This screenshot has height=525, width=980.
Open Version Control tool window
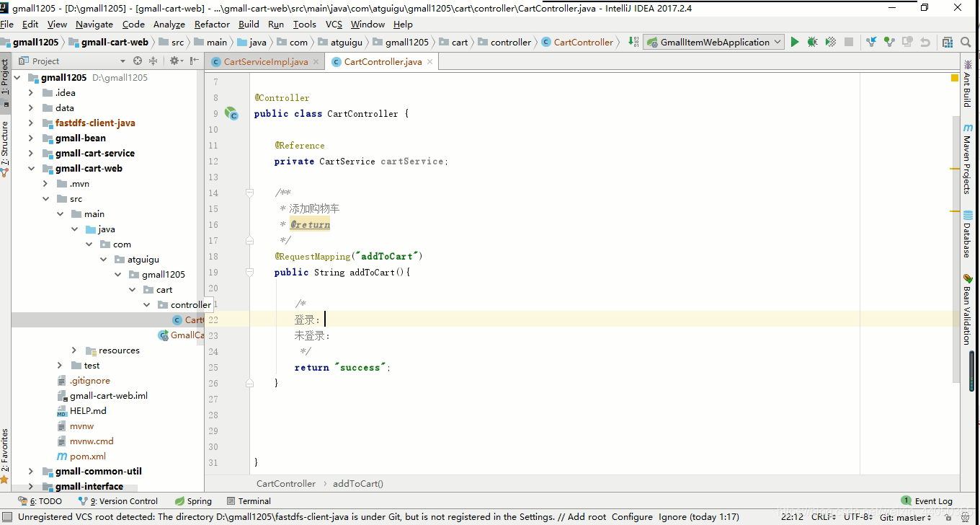click(118, 500)
